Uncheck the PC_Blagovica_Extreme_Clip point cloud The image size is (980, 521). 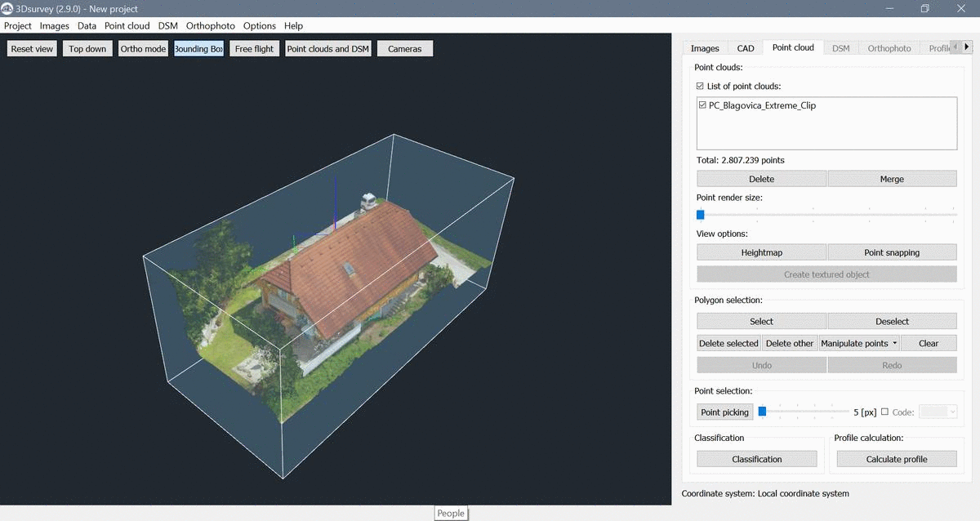point(703,105)
